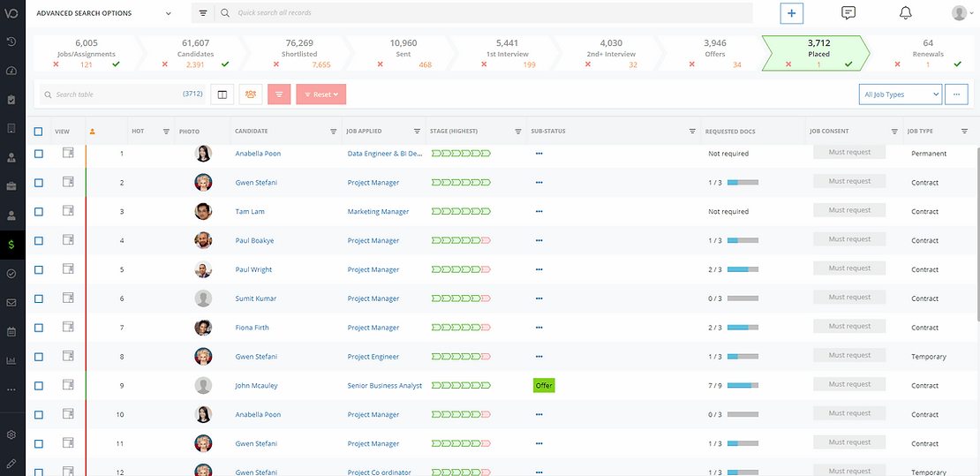980x476 pixels.
Task: Click the blue plus add button
Action: [x=792, y=13]
